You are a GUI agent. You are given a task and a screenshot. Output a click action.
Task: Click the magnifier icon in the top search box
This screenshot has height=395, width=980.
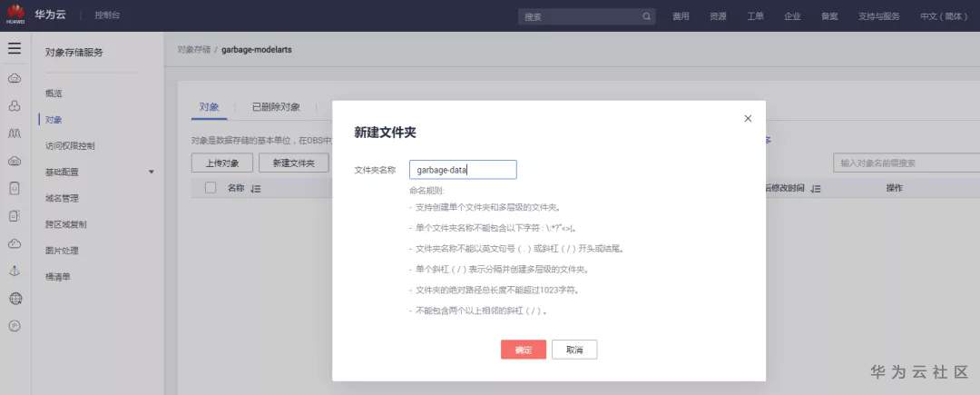(x=646, y=17)
